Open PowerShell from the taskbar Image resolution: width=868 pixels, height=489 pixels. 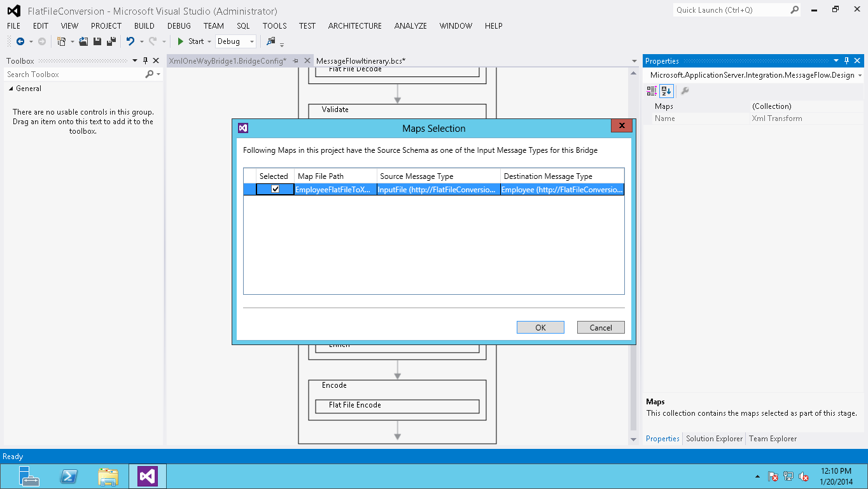tap(69, 476)
